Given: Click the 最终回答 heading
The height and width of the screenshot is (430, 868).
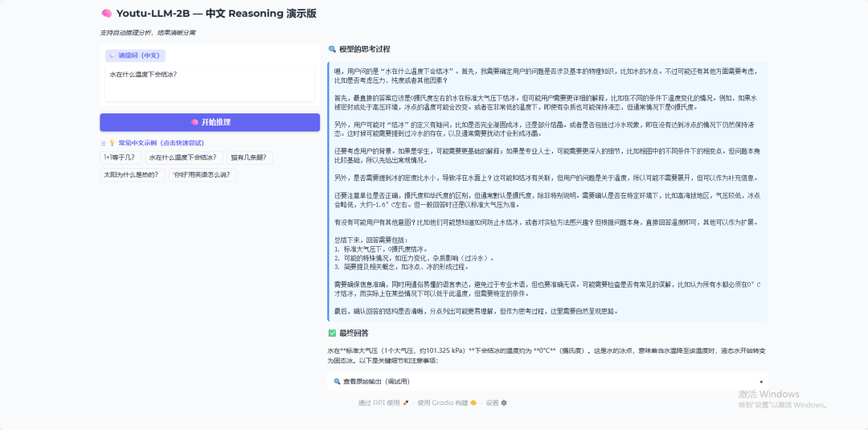Looking at the screenshot, I should click(x=354, y=334).
